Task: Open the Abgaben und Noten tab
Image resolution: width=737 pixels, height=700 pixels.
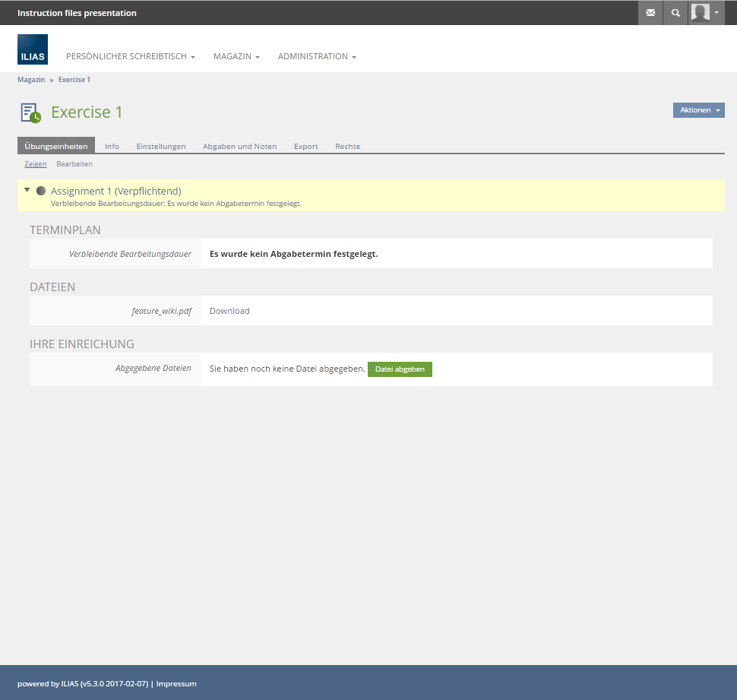Action: click(x=239, y=146)
